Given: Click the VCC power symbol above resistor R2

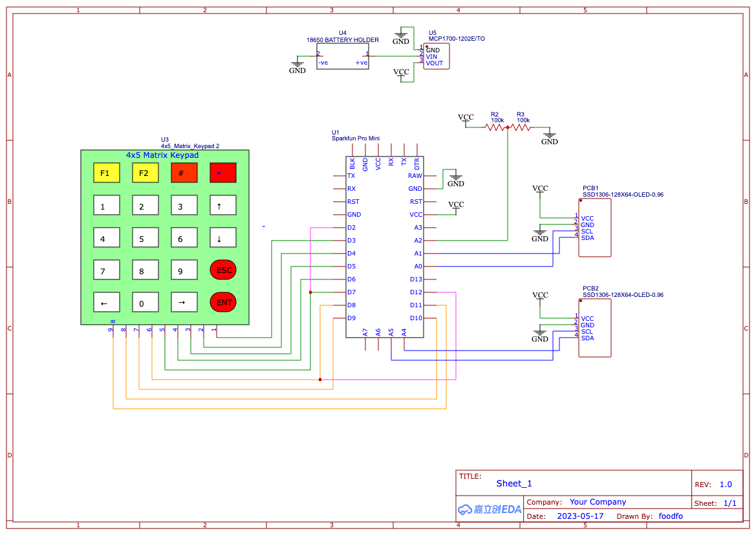Looking at the screenshot, I should [466, 117].
